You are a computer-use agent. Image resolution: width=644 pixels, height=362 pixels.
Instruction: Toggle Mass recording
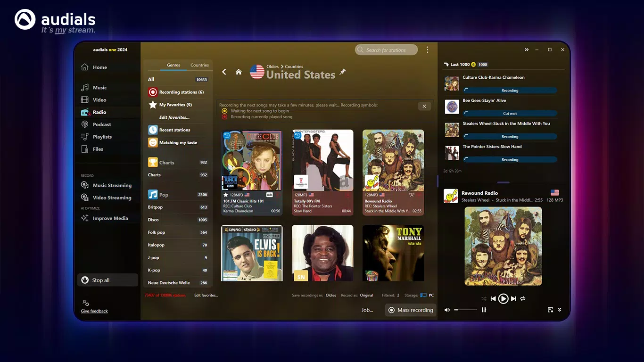click(x=410, y=310)
